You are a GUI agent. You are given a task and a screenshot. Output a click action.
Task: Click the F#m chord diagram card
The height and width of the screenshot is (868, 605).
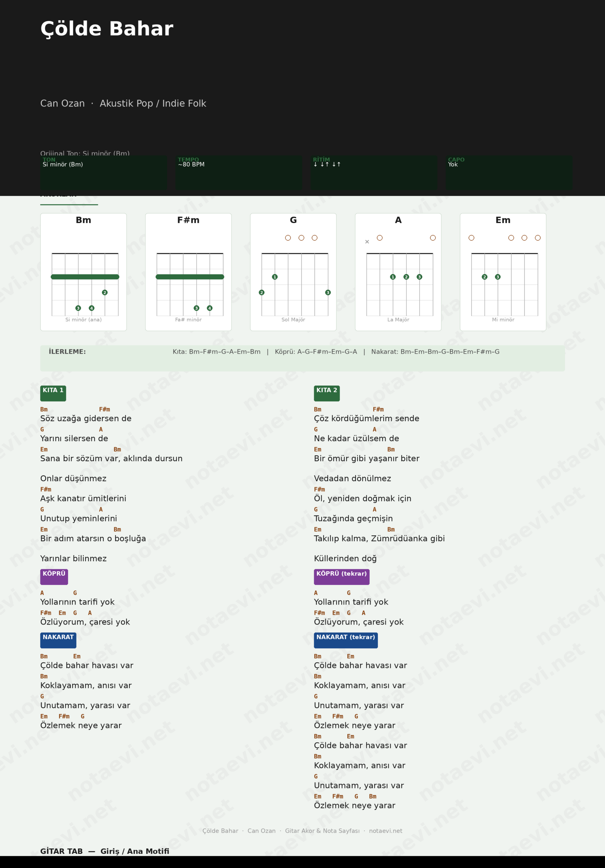[x=188, y=272]
